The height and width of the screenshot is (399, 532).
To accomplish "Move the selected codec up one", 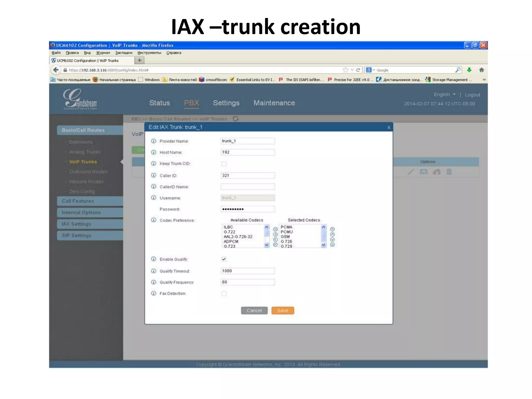I will click(332, 234).
